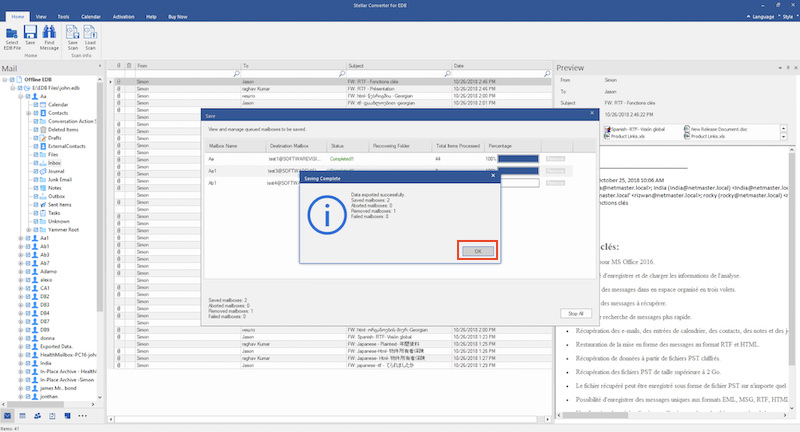Open the Buy Now ribbon tab
This screenshot has height=432, width=800.
coord(178,17)
